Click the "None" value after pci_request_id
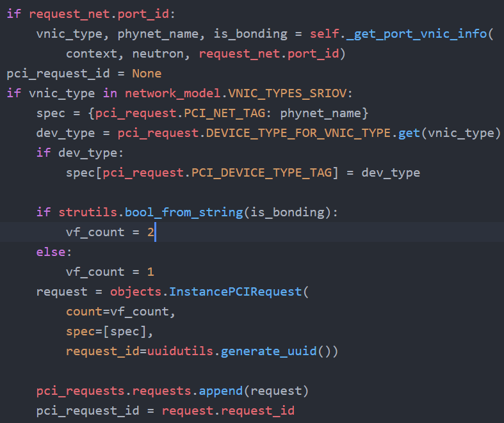 (147, 74)
